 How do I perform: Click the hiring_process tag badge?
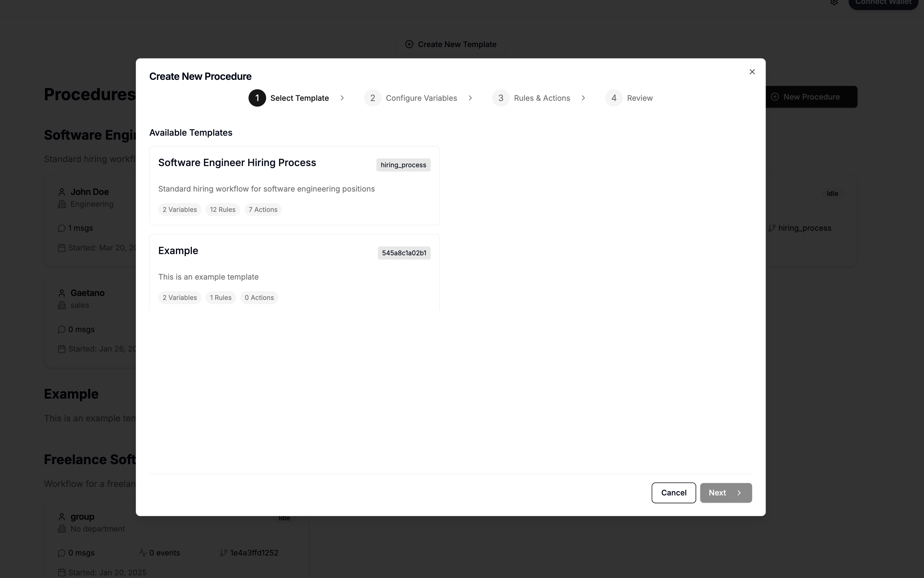(x=403, y=165)
